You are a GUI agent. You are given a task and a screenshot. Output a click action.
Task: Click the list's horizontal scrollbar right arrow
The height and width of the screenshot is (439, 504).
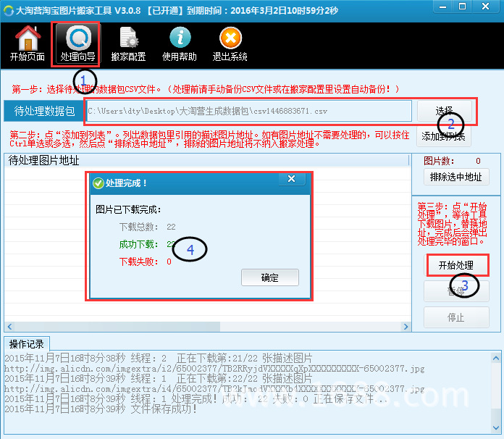[406, 327]
